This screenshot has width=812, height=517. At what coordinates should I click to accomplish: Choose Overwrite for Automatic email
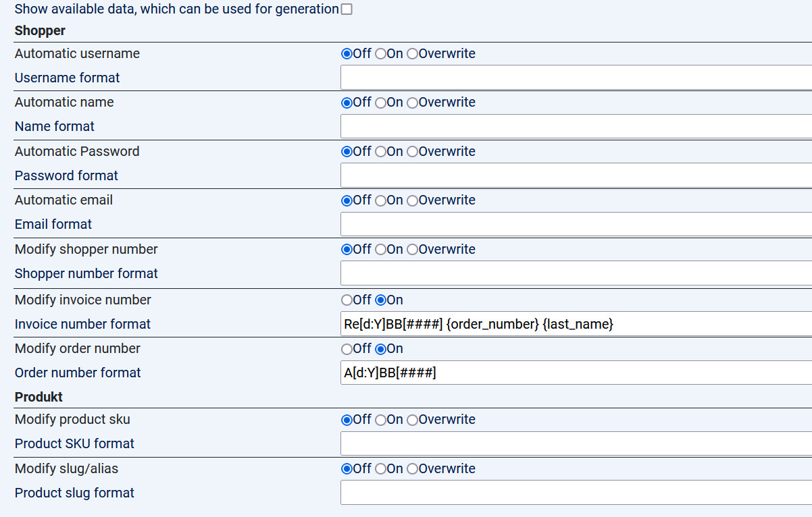412,200
